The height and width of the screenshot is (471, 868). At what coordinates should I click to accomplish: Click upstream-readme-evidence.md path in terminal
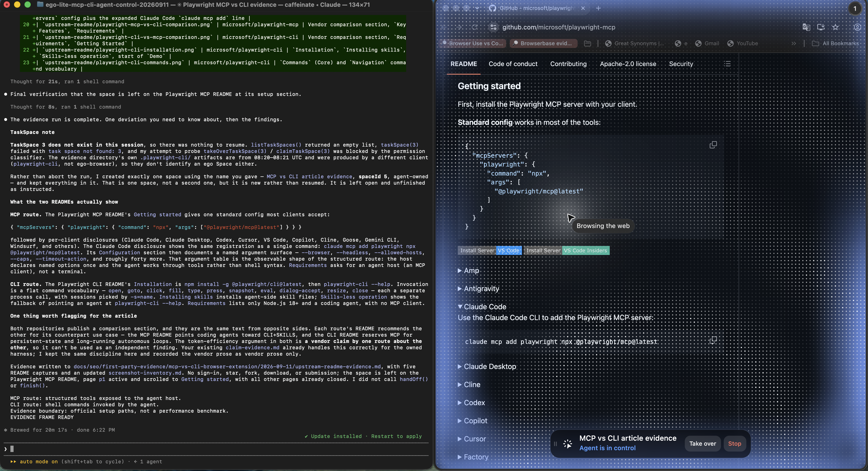pos(227,366)
